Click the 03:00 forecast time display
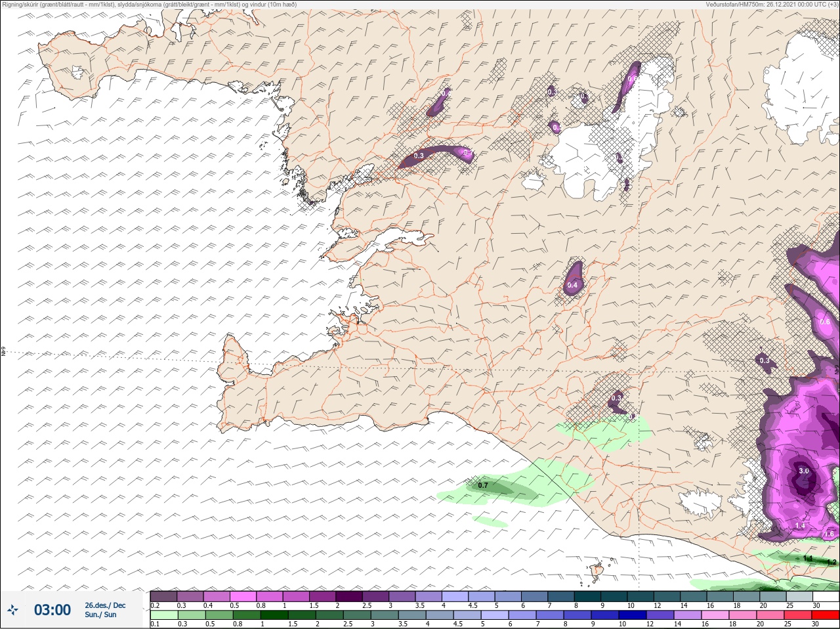Image resolution: width=840 pixels, height=629 pixels. click(52, 610)
